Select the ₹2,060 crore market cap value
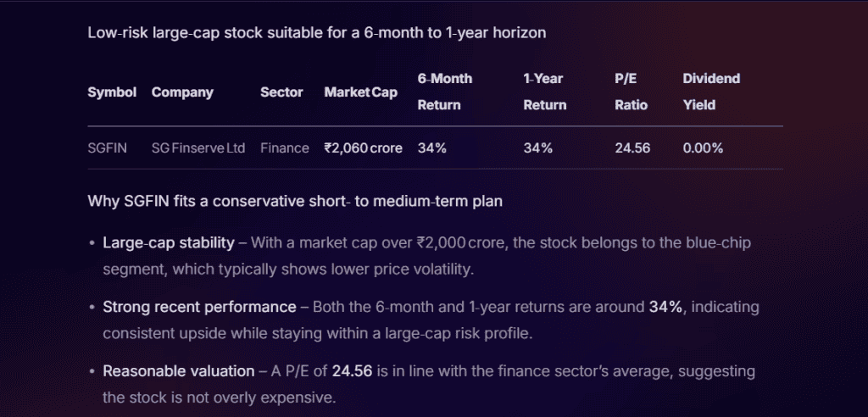 coord(363,148)
